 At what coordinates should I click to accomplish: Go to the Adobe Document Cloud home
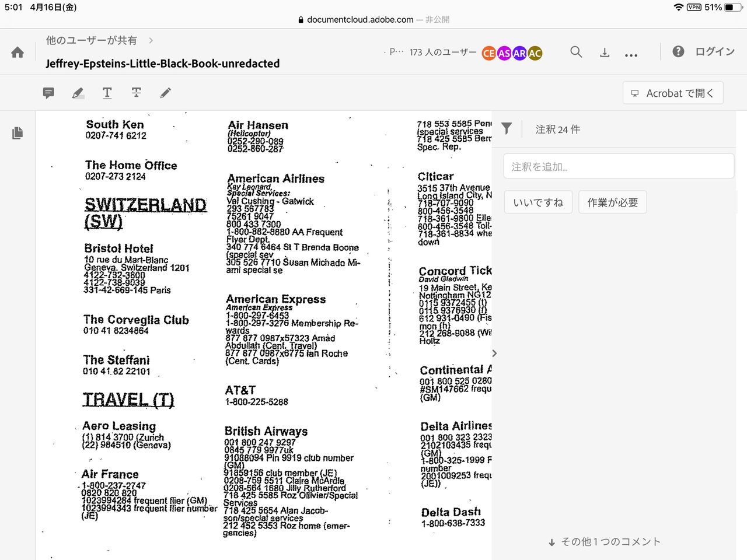tap(18, 52)
